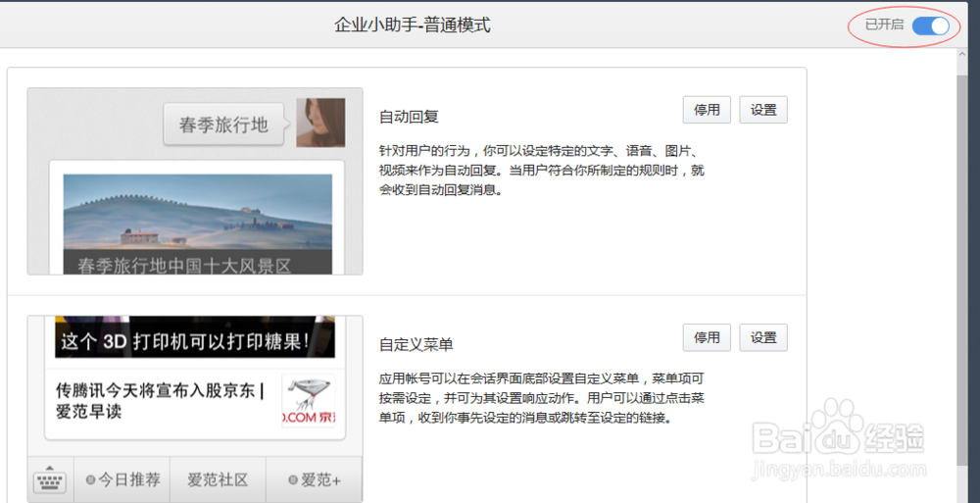Image resolution: width=980 pixels, height=503 pixels.
Task: Click the 企业小助手-普通模式 title
Action: [x=412, y=25]
